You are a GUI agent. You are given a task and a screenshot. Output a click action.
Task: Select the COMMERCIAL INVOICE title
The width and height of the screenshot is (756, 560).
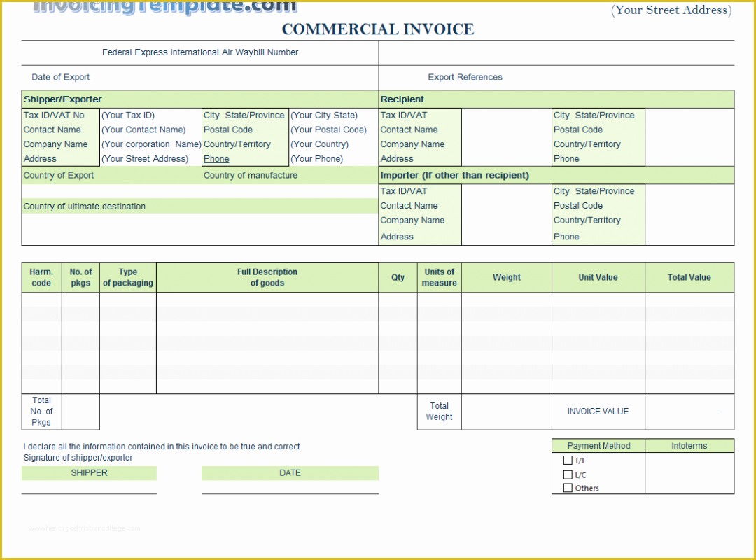[377, 29]
